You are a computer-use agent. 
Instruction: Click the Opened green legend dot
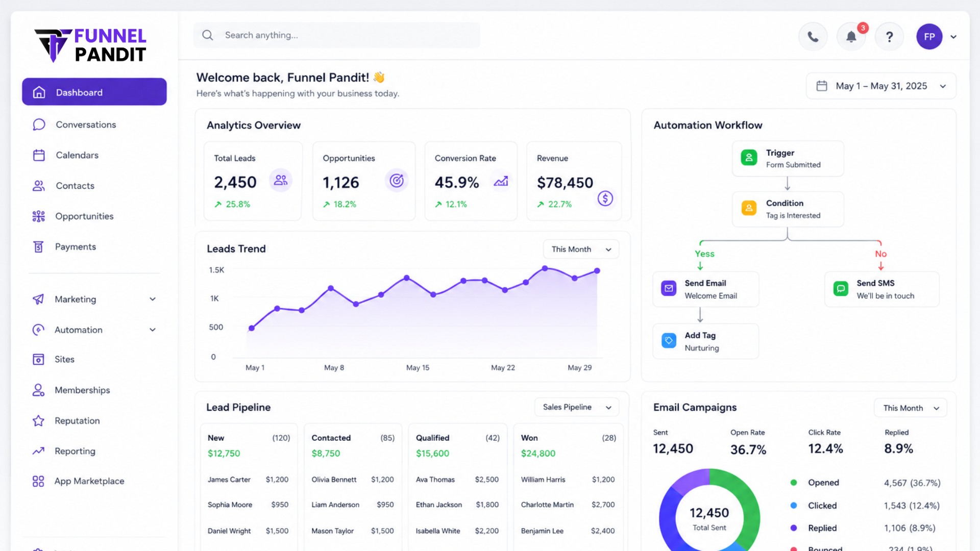[x=794, y=482]
